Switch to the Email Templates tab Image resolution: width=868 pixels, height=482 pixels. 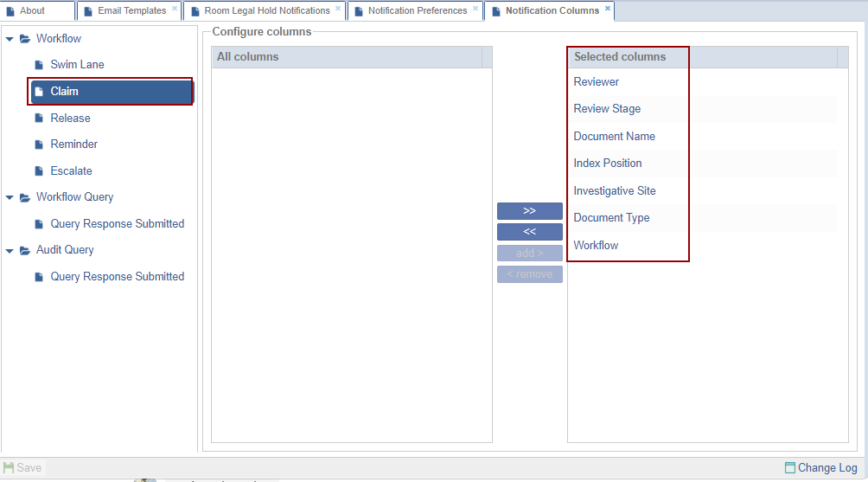131,11
